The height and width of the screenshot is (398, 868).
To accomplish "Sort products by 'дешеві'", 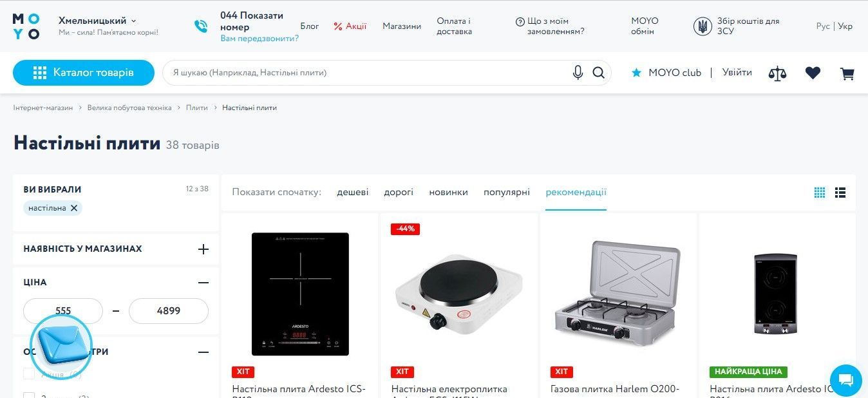I will (353, 192).
